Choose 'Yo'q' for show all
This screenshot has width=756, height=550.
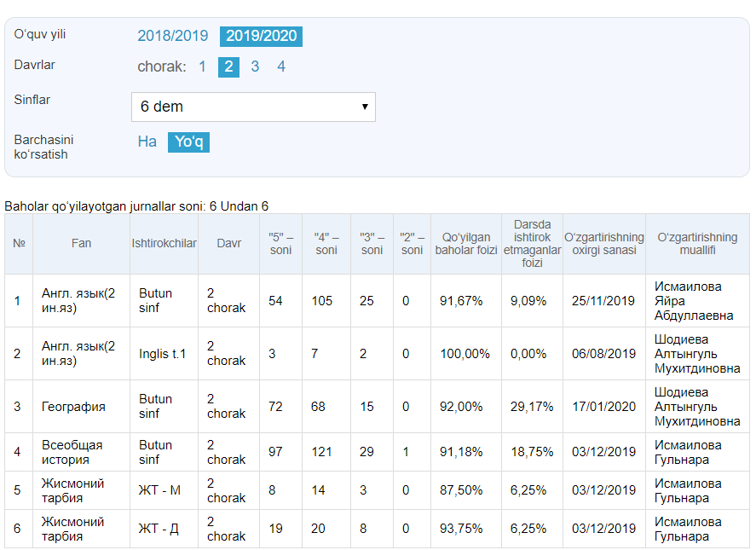[188, 142]
